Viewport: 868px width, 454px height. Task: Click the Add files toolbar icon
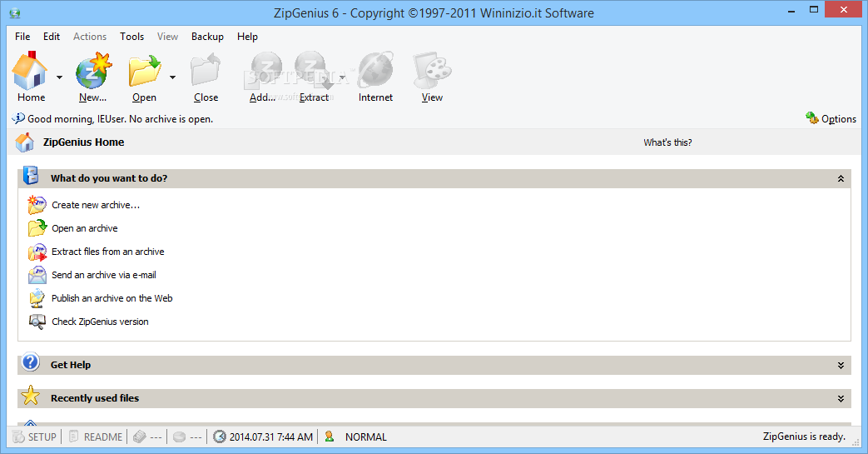[x=265, y=71]
